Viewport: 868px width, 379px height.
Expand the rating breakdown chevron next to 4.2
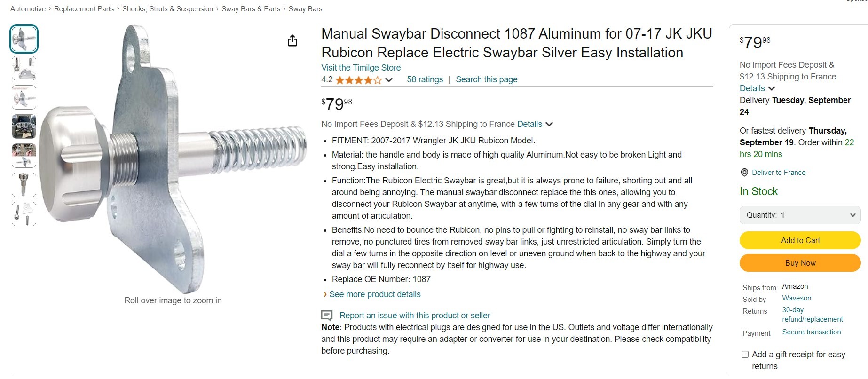389,80
